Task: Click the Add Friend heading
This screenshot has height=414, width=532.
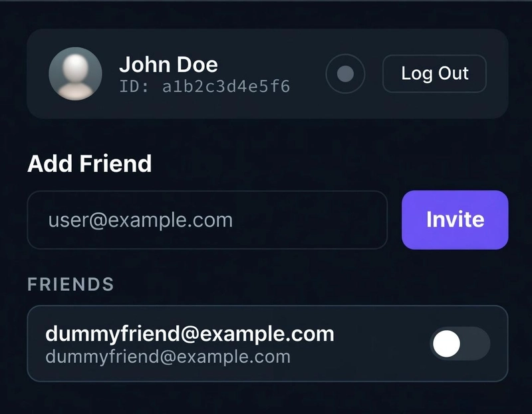Action: pos(89,164)
